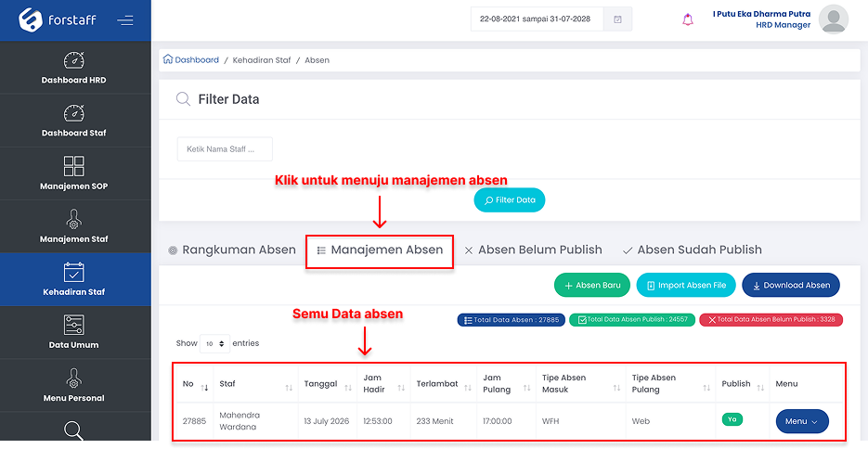Open Menu dropdown for row 27885
868x449 pixels.
tap(802, 421)
